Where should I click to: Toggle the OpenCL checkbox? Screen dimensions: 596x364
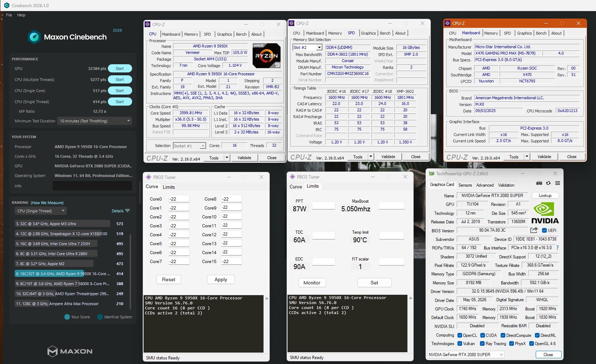(x=459, y=335)
